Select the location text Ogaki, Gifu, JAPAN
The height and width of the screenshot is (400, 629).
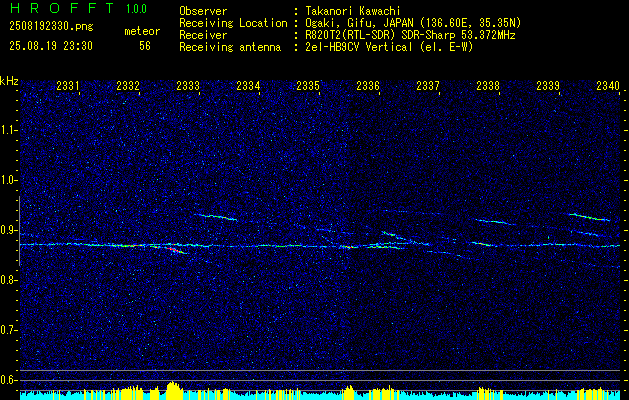pyautogui.click(x=357, y=23)
